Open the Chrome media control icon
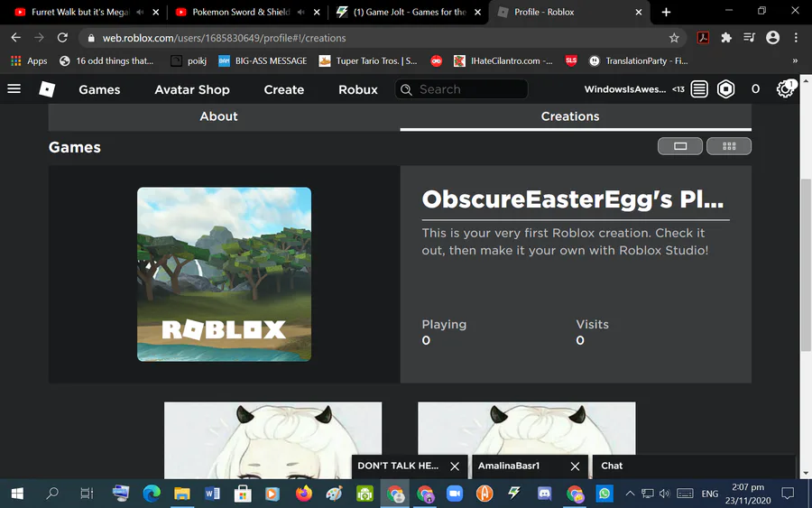The image size is (812, 508). click(x=749, y=38)
